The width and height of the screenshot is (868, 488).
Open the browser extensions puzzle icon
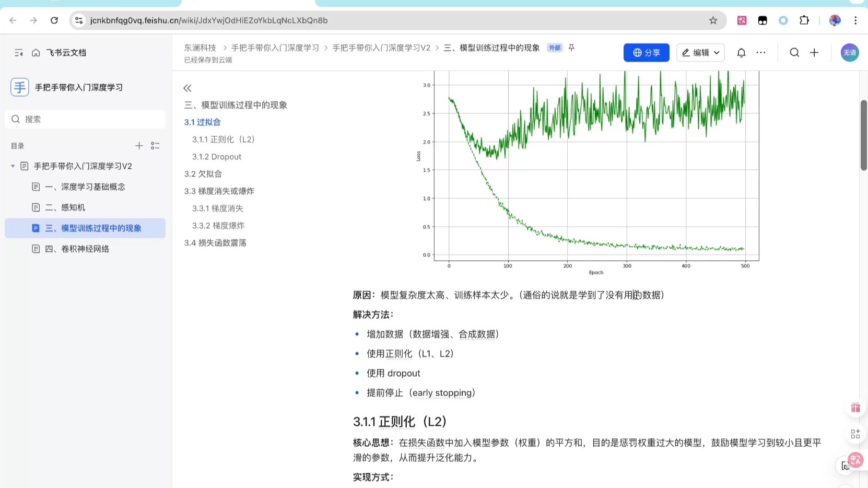[804, 20]
